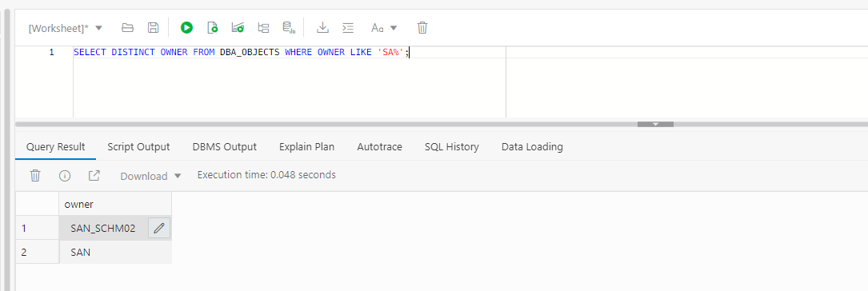Image resolution: width=868 pixels, height=291 pixels.
Task: Click the Autotrace toolbar icon
Action: (263, 27)
